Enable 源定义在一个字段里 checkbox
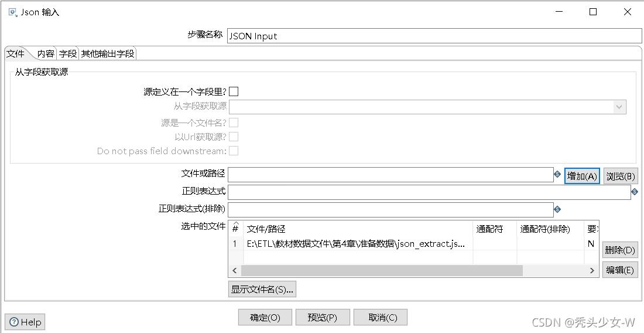644x333 pixels. [234, 91]
